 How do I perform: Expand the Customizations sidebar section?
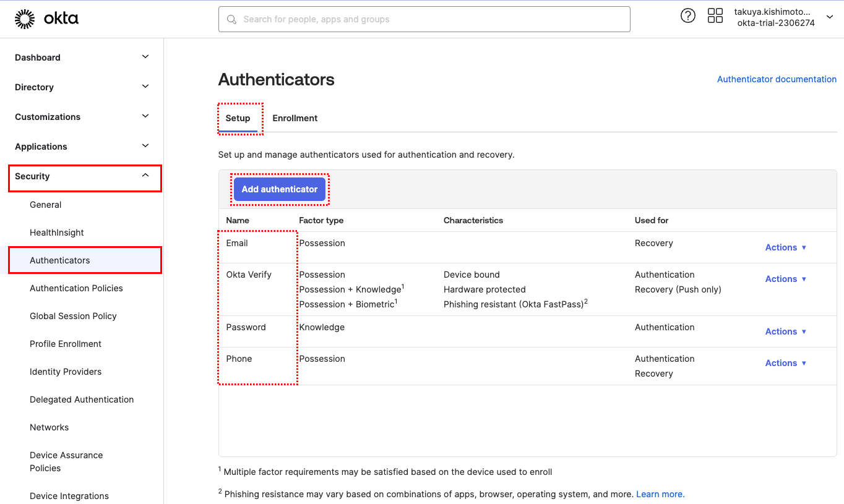tap(145, 116)
